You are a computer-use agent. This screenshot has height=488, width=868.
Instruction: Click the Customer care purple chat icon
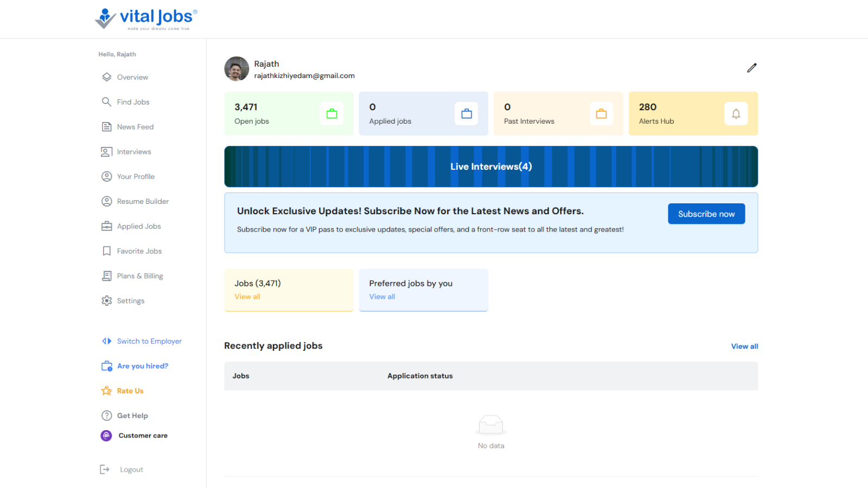tap(106, 435)
